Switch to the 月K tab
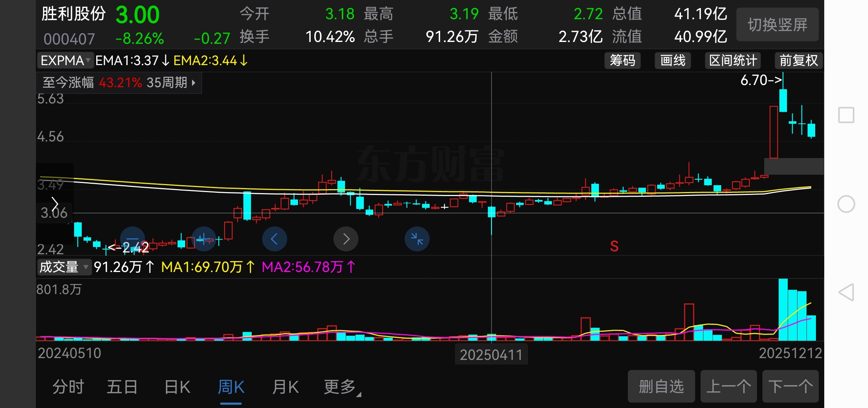Viewport: 868px width, 408px height. [x=285, y=387]
